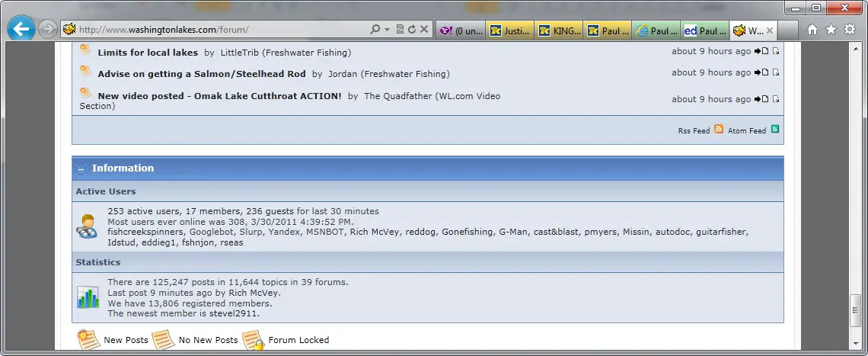This screenshot has width=868, height=356.
Task: Click the URL address bar field
Action: (221, 30)
